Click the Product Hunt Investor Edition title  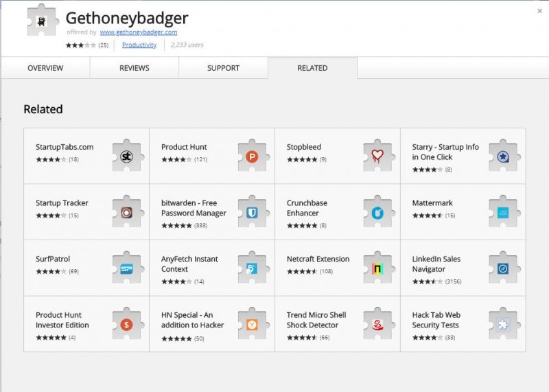pos(62,320)
